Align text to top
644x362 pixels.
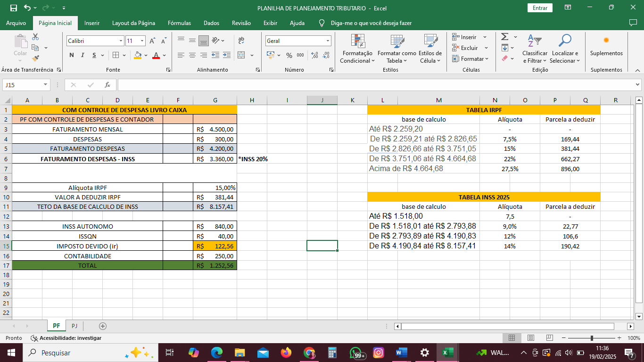point(181,41)
